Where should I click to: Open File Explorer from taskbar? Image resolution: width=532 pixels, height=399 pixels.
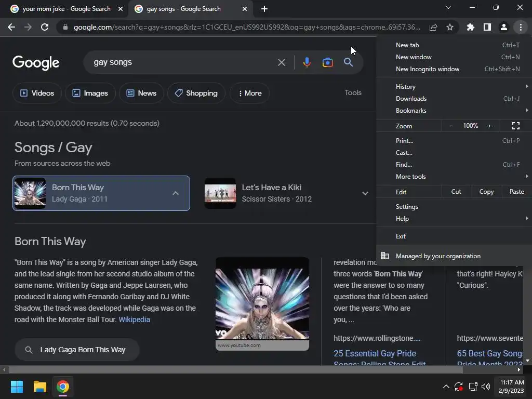(39, 387)
